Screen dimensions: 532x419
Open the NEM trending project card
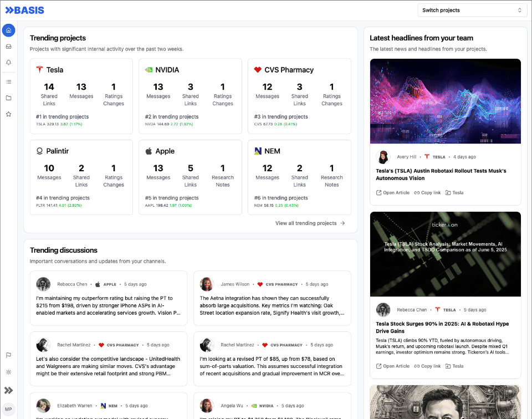300,177
